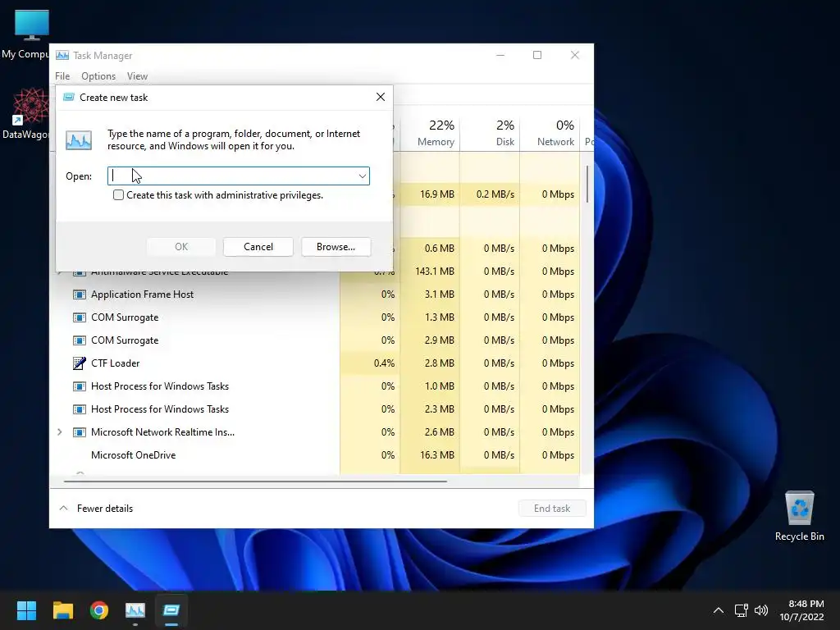Launch Google Chrome from the taskbar
The height and width of the screenshot is (630, 840).
(99, 610)
